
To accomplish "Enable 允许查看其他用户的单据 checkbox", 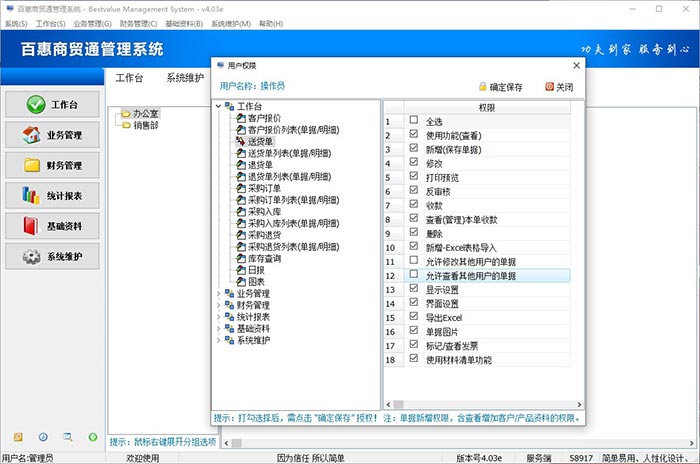I will tap(414, 274).
